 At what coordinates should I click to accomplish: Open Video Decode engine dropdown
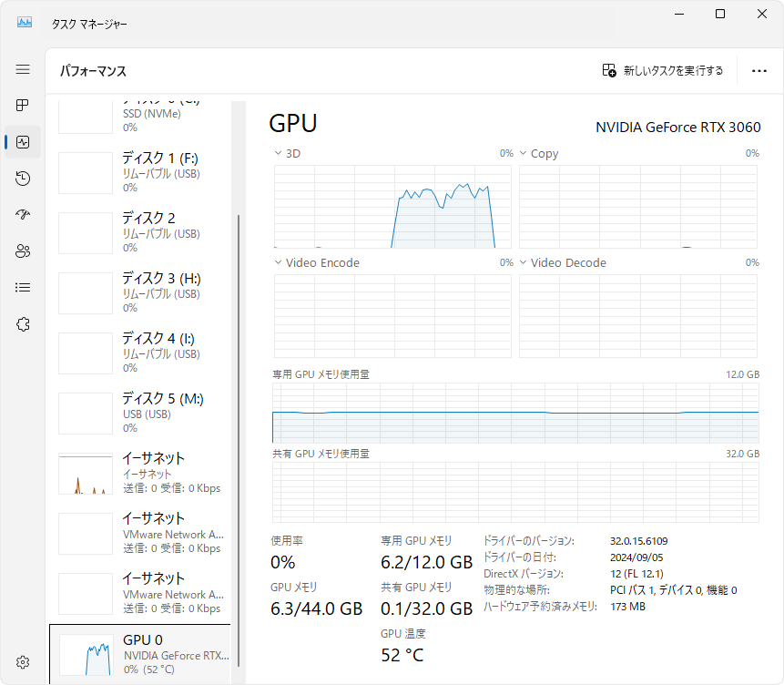pos(562,263)
